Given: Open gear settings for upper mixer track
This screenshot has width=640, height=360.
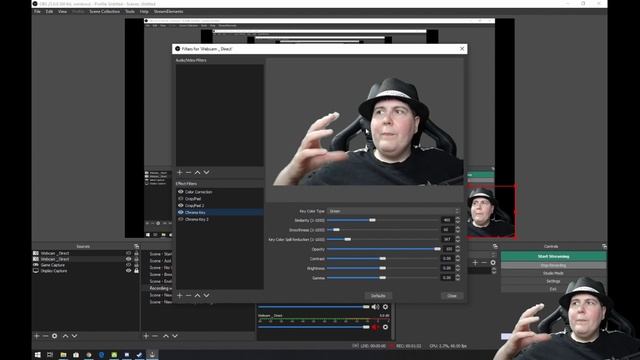Looking at the screenshot, I should tap(385, 307).
